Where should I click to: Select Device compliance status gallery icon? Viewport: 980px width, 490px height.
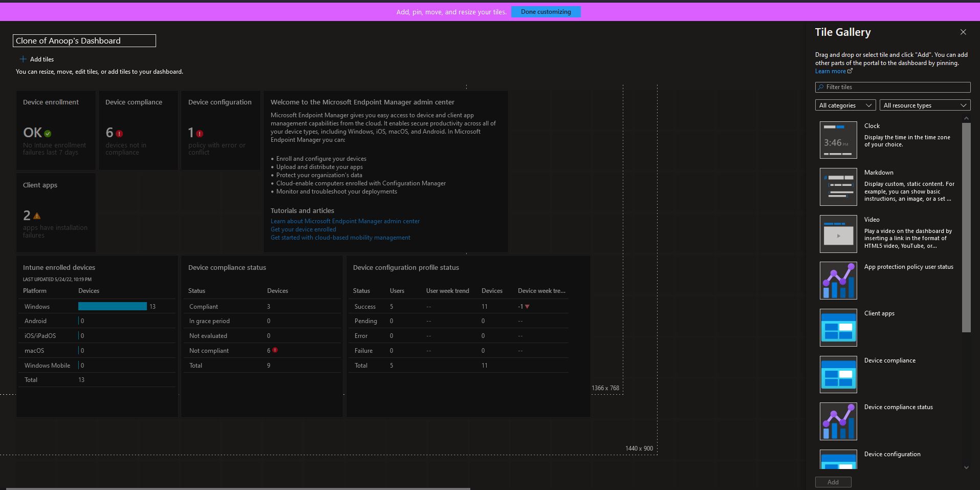[838, 421]
